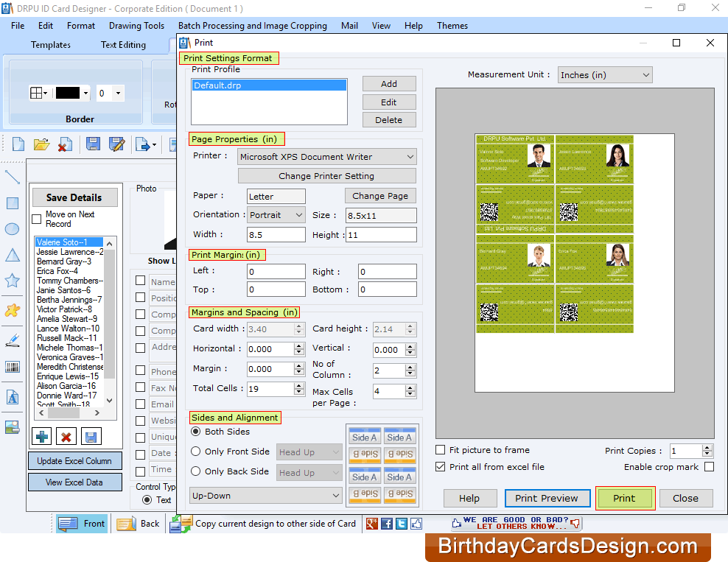Switch to the Text Editing tab
The image size is (728, 562).
coord(124,45)
